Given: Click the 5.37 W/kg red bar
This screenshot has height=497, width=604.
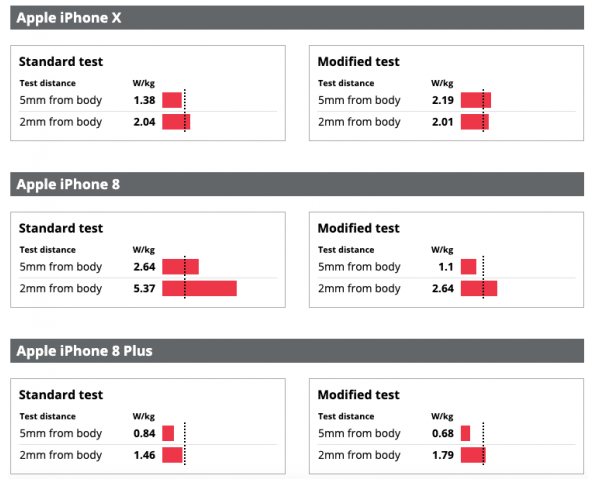Looking at the screenshot, I should click(200, 289).
